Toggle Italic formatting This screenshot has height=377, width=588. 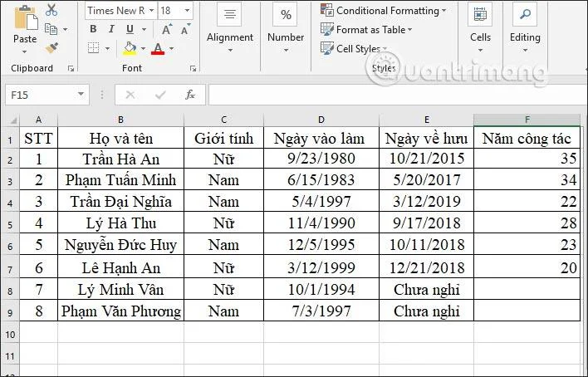(x=111, y=29)
